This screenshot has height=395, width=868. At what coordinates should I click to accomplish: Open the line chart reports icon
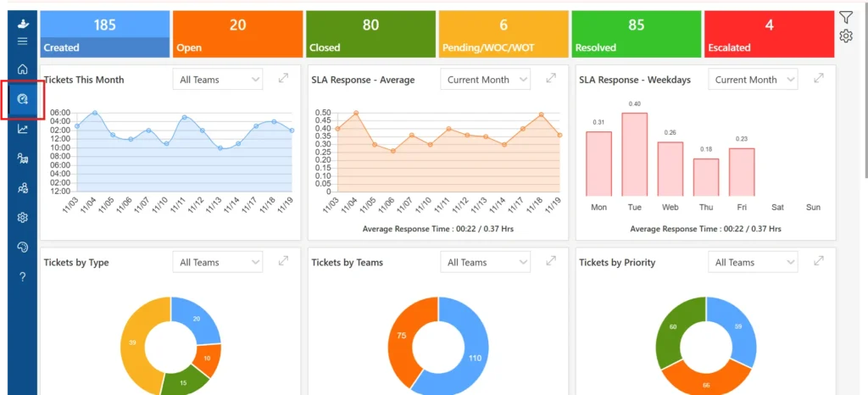pos(23,129)
